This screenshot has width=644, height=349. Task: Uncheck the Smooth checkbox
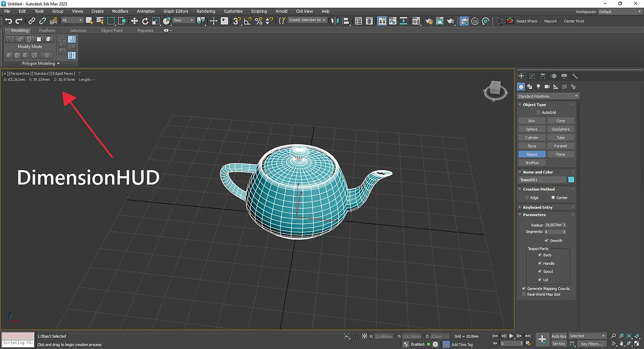tap(547, 241)
